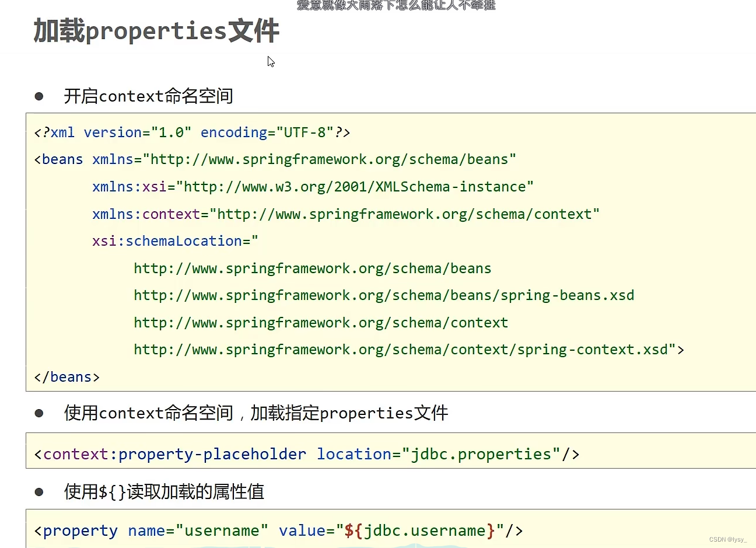Click the xsi:schemaLocation attribute line
The image size is (756, 548).
(x=175, y=242)
